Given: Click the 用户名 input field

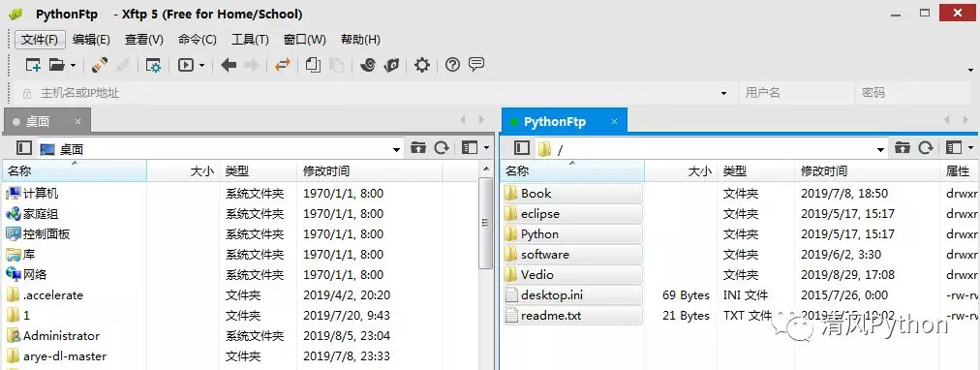Looking at the screenshot, I should click(796, 93).
